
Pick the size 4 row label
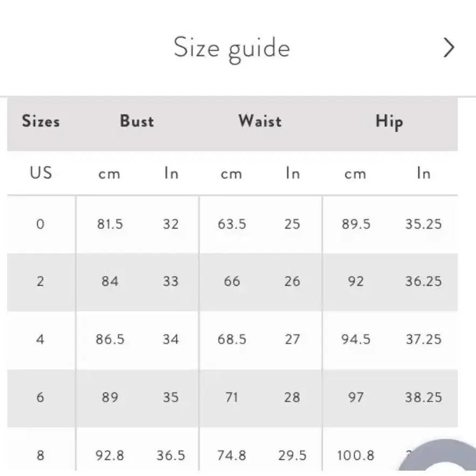pyautogui.click(x=40, y=339)
